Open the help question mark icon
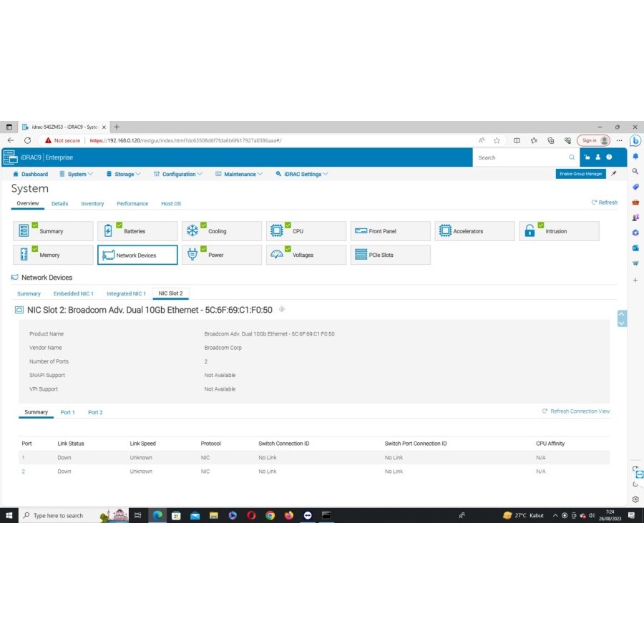Image resolution: width=644 pixels, height=644 pixels. point(609,157)
